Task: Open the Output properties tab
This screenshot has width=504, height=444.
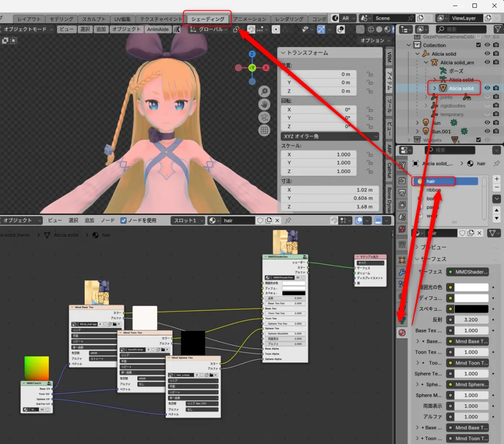Action: tap(402, 193)
